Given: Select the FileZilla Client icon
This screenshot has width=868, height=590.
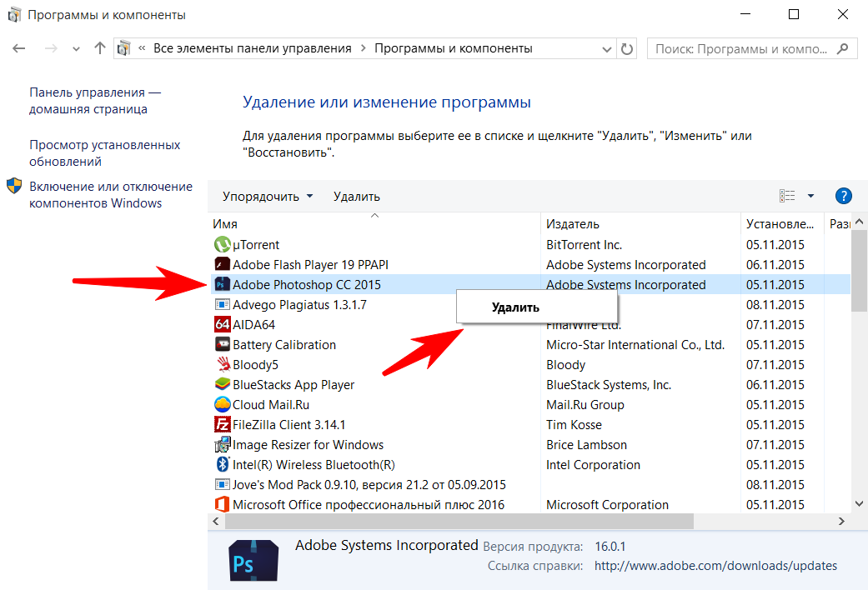Looking at the screenshot, I should coord(222,425).
